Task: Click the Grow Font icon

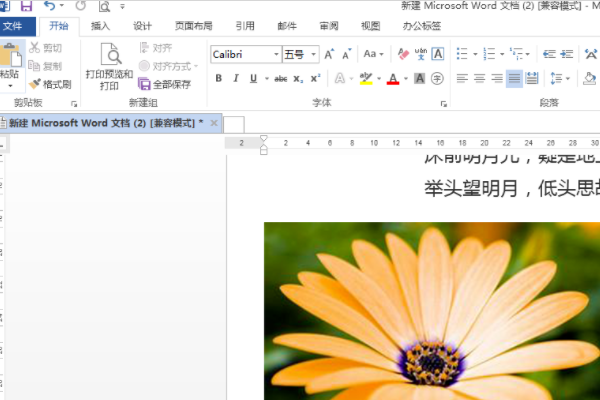Action: coord(329,54)
